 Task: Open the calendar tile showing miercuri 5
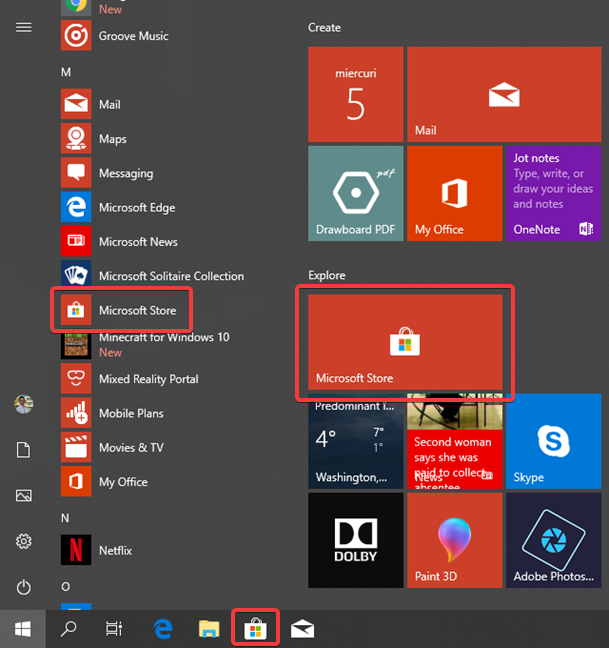coord(356,94)
